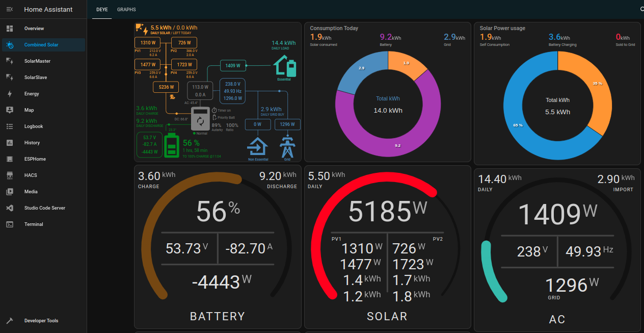Click the Terminal icon in sidebar
The image size is (644, 333).
9,224
